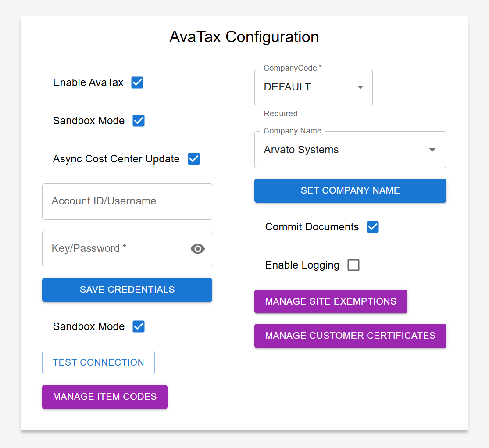Click the AvaTax Configuration heading
The width and height of the screenshot is (489, 448).
pos(244,37)
